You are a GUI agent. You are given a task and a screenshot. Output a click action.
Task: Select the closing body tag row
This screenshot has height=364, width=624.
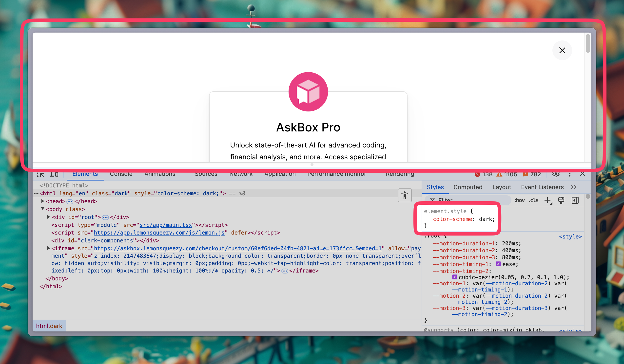click(x=57, y=279)
